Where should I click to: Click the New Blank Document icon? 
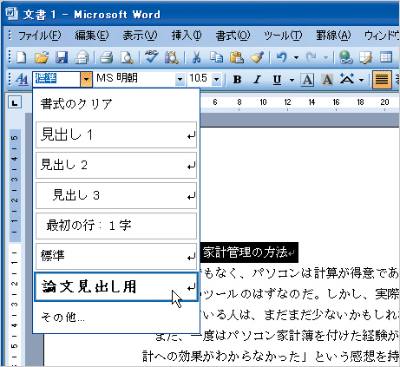[x=22, y=58]
